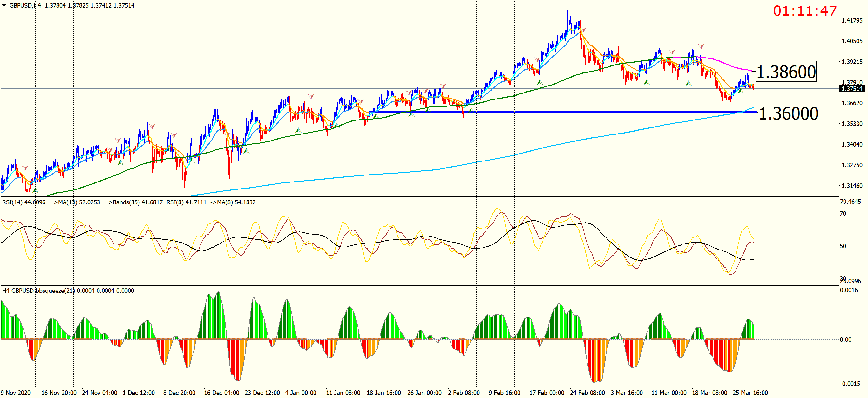Click the 1.41795 price axis label

(x=852, y=20)
